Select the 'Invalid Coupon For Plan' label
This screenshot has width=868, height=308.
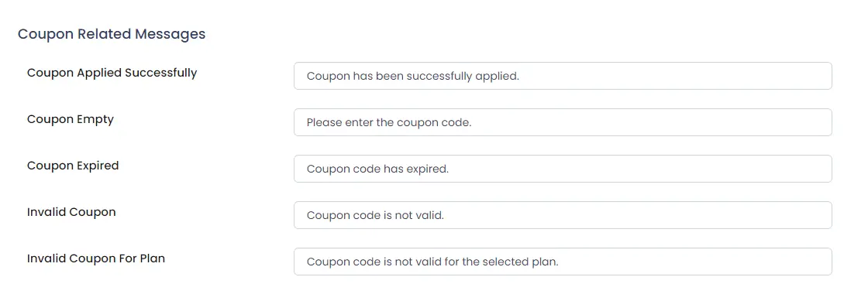[x=96, y=258]
